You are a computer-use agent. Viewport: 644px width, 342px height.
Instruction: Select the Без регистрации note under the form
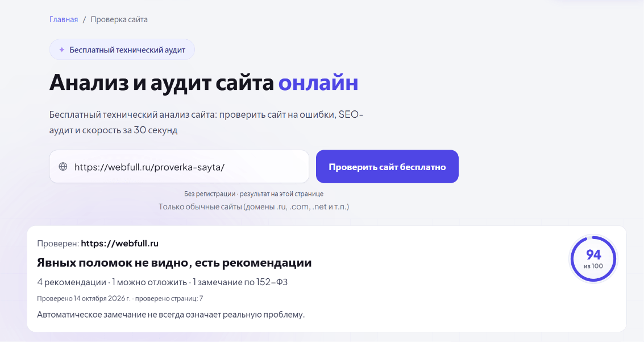[x=254, y=193]
